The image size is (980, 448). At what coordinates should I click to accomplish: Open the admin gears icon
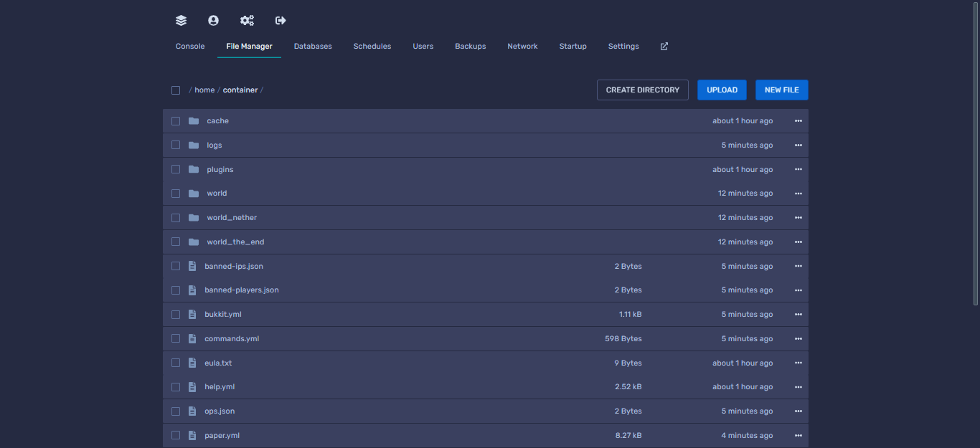(247, 21)
